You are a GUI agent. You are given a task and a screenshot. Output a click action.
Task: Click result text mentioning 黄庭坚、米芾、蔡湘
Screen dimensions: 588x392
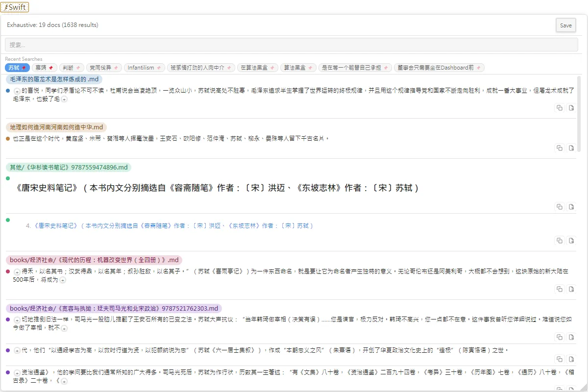pos(171,139)
